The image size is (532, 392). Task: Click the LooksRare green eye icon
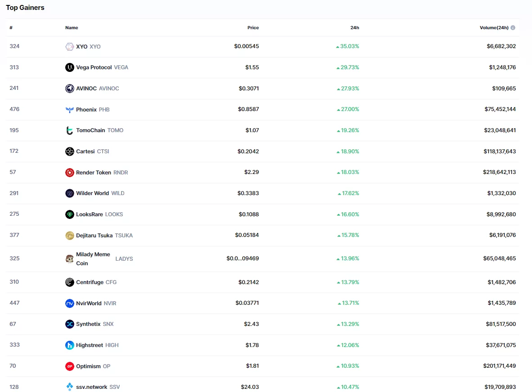tap(69, 214)
